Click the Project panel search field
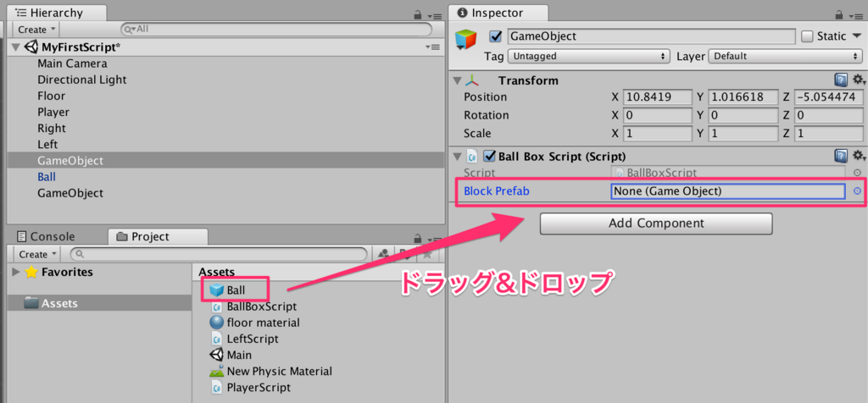868x403 pixels. pyautogui.click(x=219, y=254)
